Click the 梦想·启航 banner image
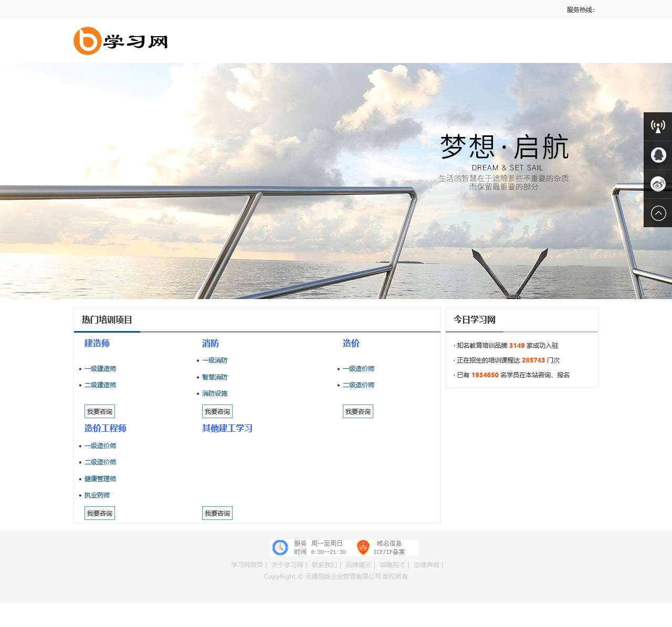672x627 pixels. tap(336, 181)
